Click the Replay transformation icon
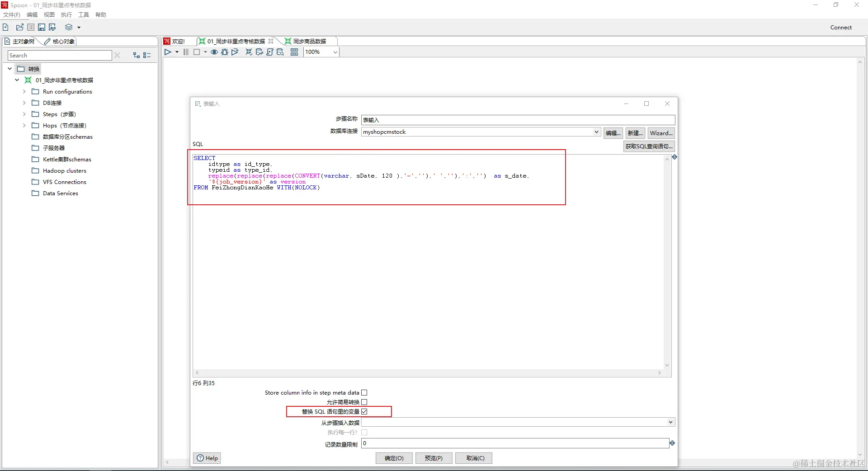 tap(235, 52)
